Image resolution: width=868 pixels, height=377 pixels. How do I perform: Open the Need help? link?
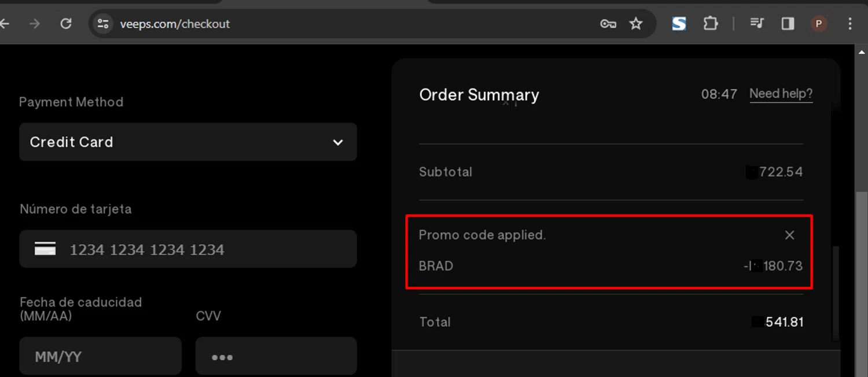tap(781, 94)
